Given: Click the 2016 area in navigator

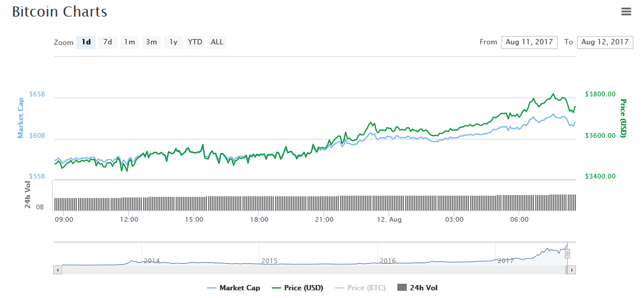Looking at the screenshot, I should click(388, 261).
